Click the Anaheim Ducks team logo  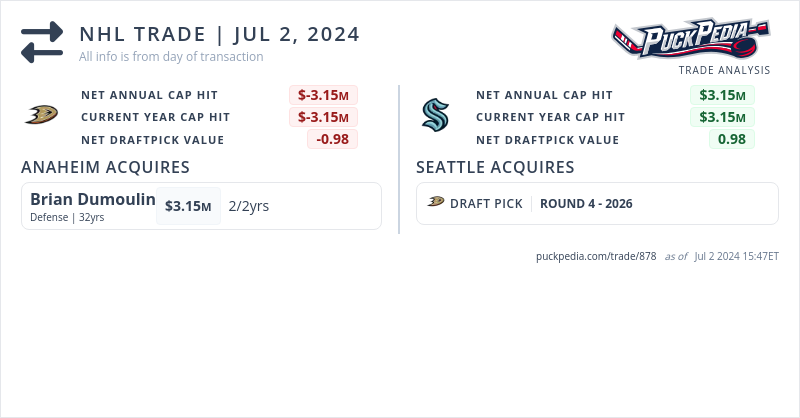[41, 116]
